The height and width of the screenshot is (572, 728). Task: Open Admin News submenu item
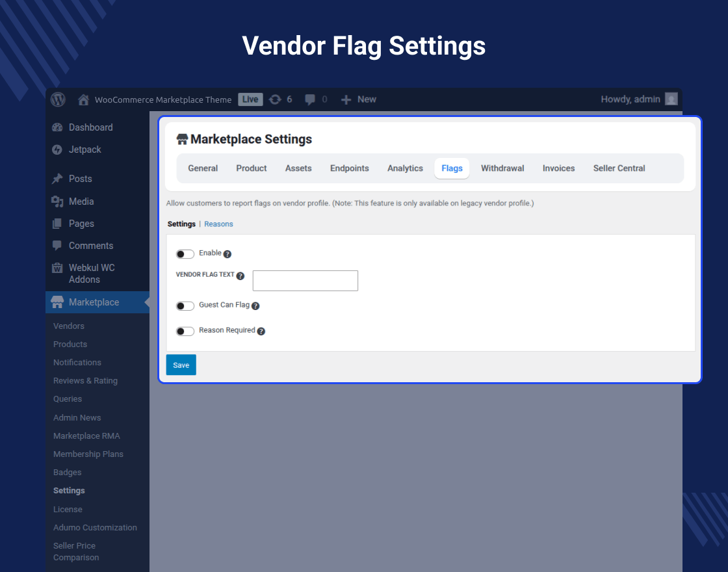point(77,417)
